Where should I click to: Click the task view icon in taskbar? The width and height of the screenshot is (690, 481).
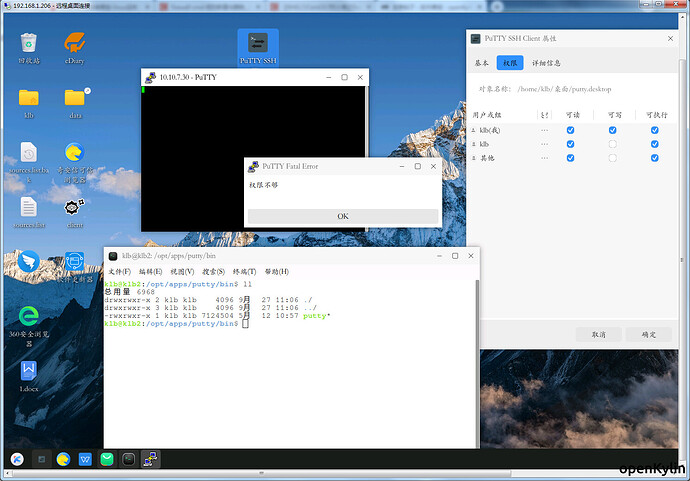tap(41, 459)
